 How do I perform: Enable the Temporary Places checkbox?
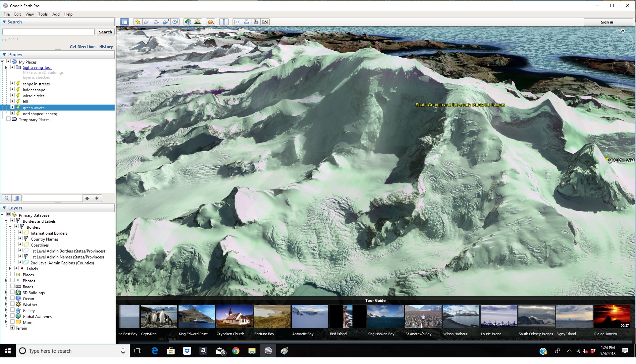click(8, 119)
